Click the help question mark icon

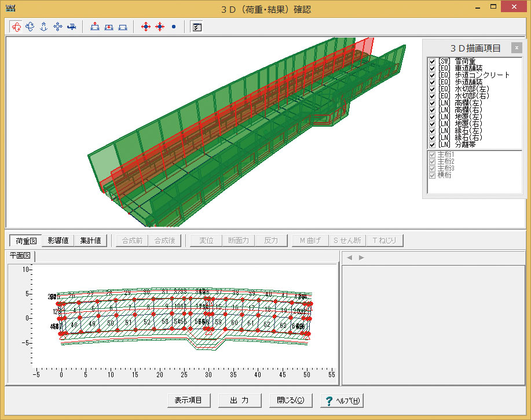pyautogui.click(x=329, y=401)
